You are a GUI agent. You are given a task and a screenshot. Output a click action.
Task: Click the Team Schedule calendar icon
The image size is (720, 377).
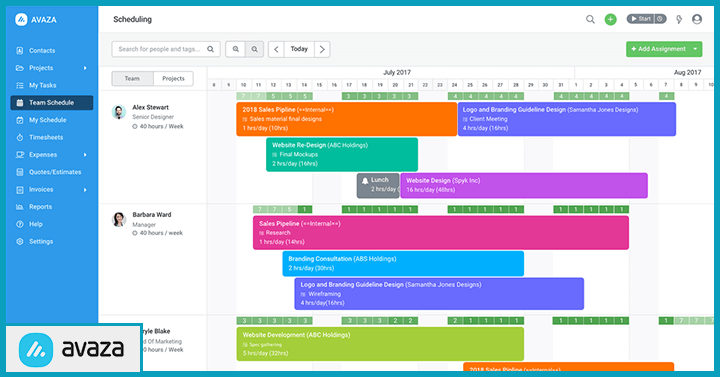pyautogui.click(x=20, y=103)
